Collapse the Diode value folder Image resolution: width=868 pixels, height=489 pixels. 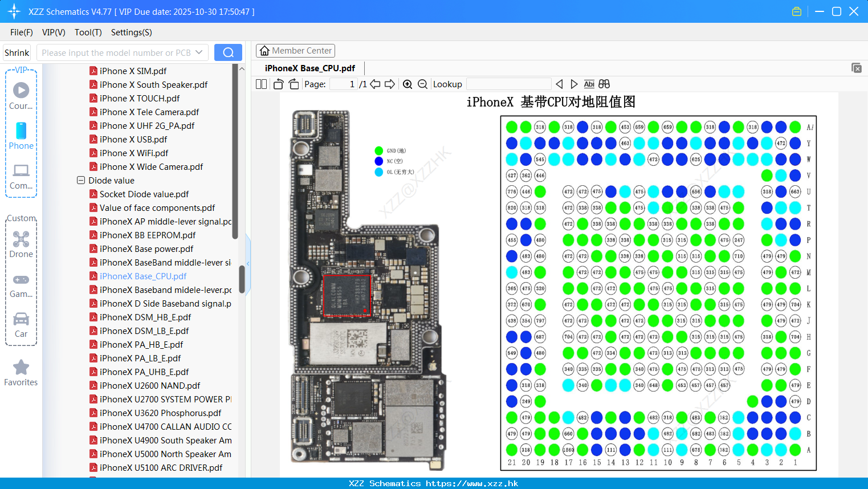coord(81,180)
